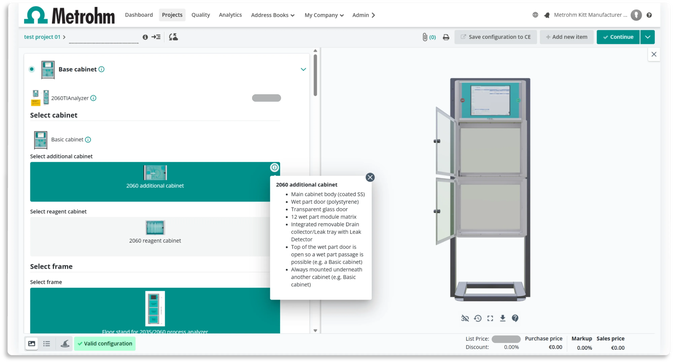Open the help icon in top bar
The width and height of the screenshot is (674, 363).
click(649, 15)
